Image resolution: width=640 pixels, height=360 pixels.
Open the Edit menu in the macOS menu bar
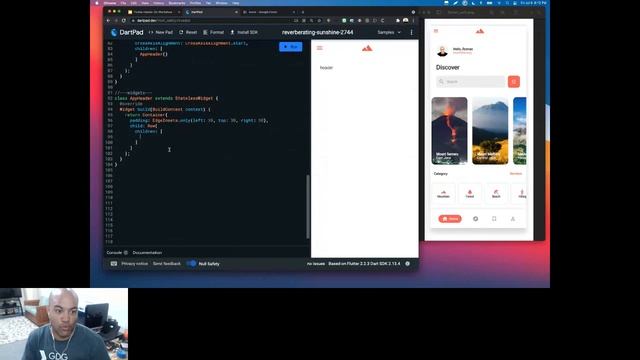coord(134,3)
